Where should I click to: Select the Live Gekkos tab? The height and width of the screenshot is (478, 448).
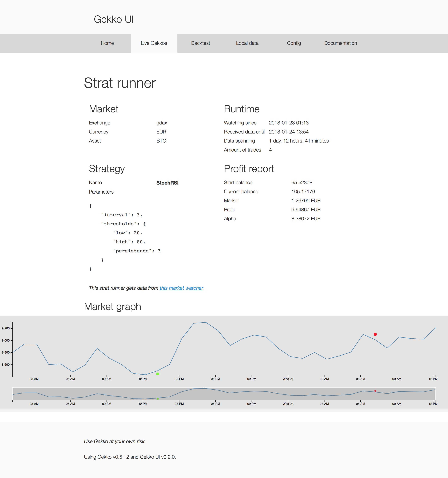click(154, 43)
